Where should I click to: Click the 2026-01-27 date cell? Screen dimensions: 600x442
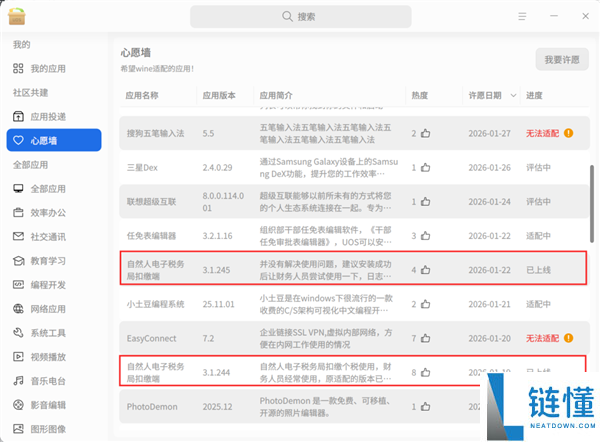click(489, 133)
